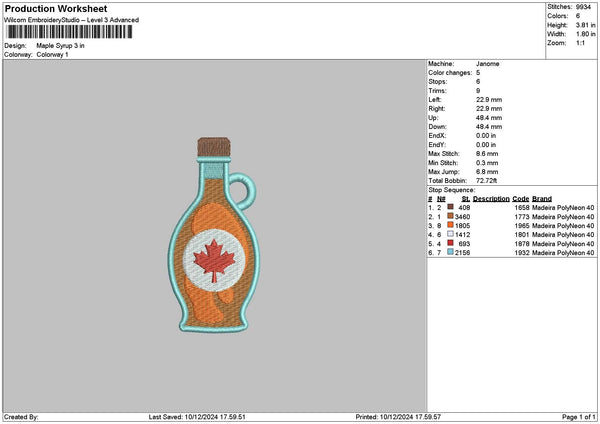Click the Code column header
The height and width of the screenshot is (424, 600).
coord(520,199)
